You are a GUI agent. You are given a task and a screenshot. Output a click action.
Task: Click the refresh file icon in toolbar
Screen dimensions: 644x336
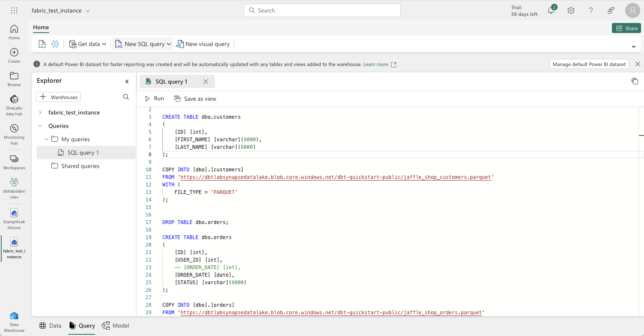42,43
